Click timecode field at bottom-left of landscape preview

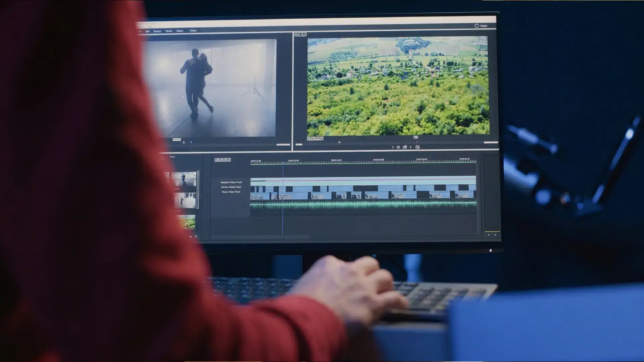315,138
